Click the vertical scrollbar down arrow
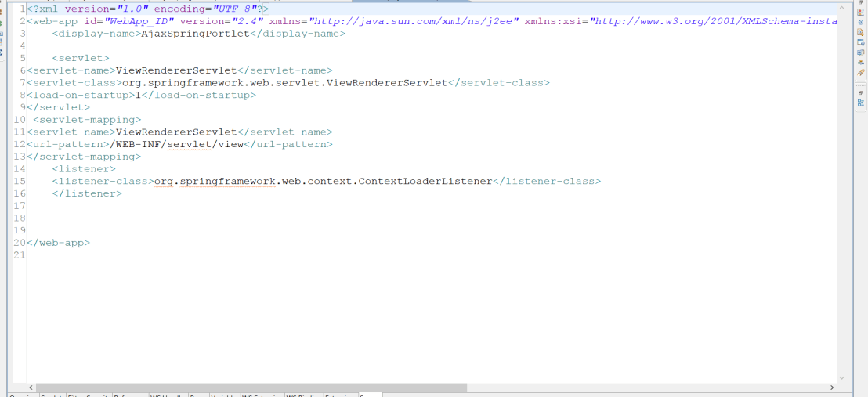 tap(842, 378)
